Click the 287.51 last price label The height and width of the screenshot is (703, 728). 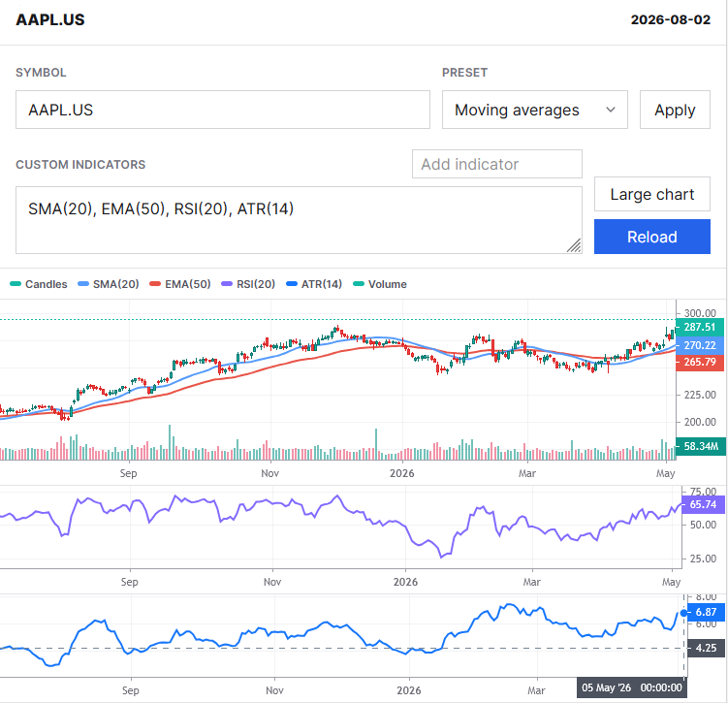coord(699,327)
